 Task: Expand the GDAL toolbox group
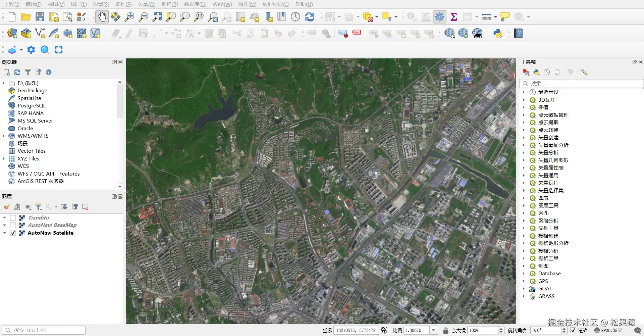[x=524, y=289]
